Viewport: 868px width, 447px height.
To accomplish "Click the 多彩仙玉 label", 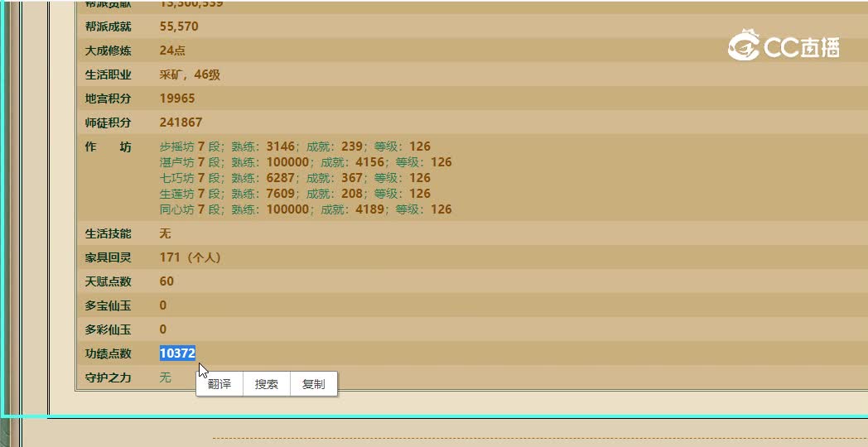I will tap(108, 329).
